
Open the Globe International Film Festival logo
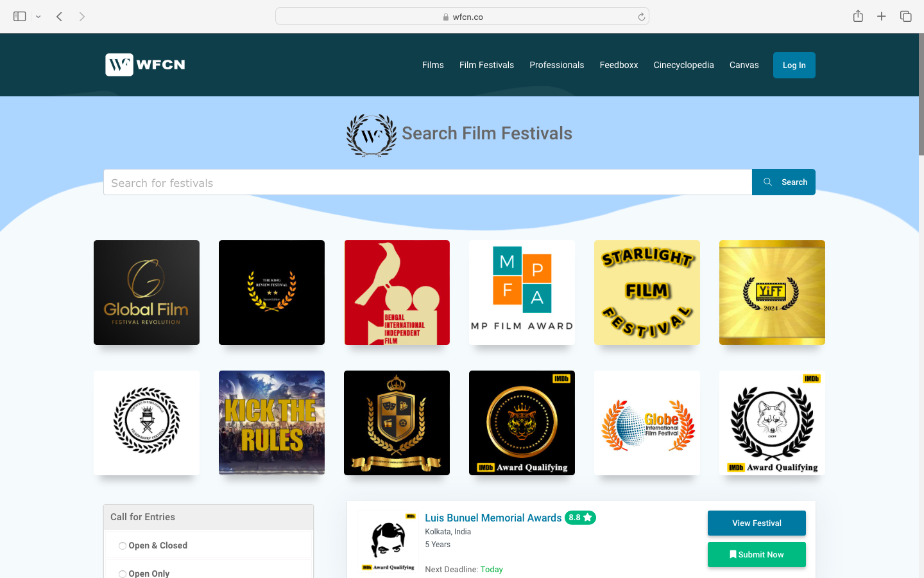(x=647, y=423)
